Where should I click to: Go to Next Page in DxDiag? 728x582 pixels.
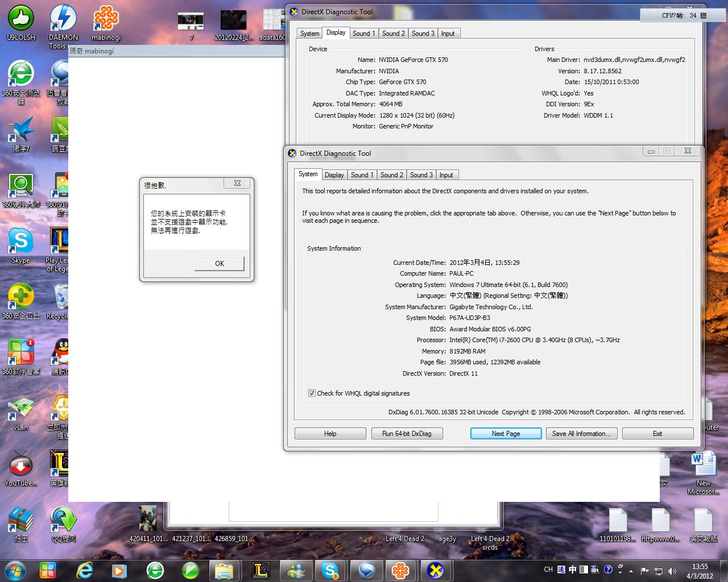point(506,434)
